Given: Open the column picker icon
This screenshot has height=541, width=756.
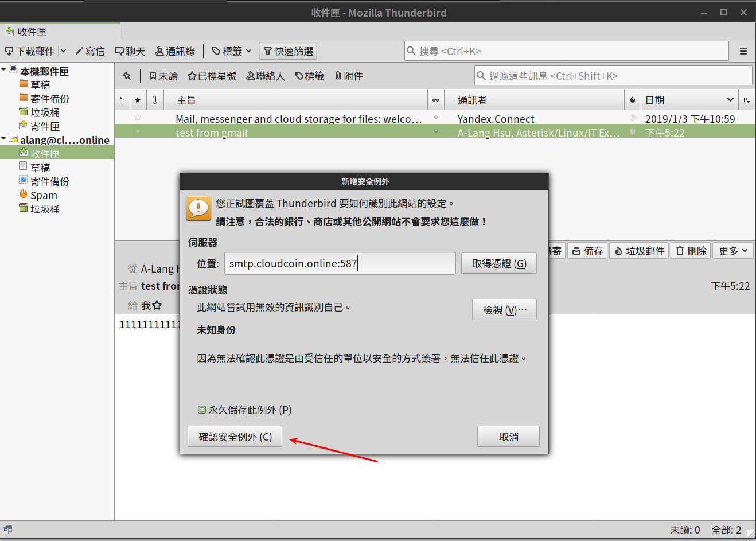Looking at the screenshot, I should (747, 100).
